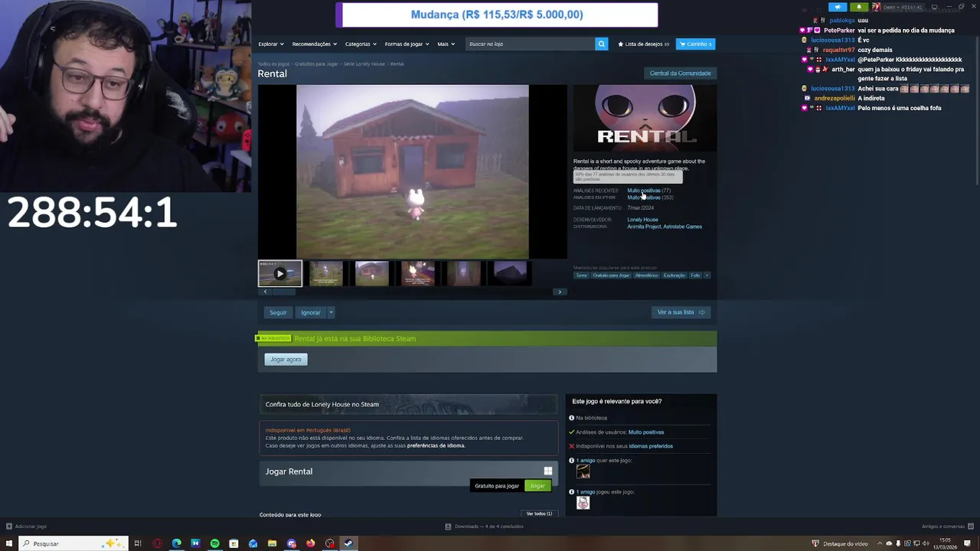Click the Ignorar button

(x=310, y=312)
